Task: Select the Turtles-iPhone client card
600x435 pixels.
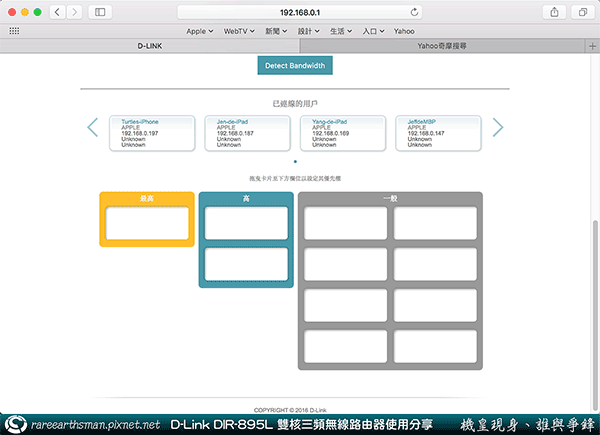Action: (x=152, y=133)
